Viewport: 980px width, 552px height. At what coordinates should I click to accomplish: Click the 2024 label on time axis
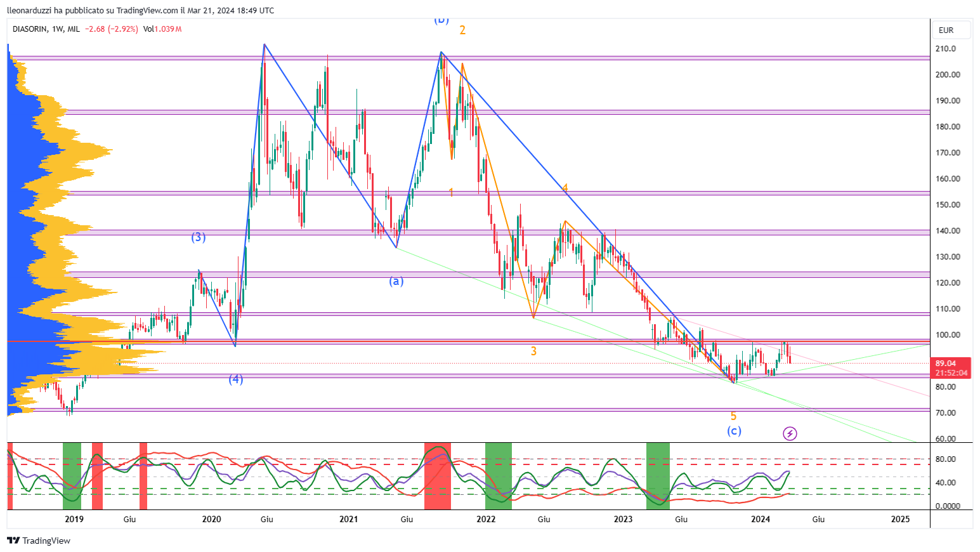761,519
